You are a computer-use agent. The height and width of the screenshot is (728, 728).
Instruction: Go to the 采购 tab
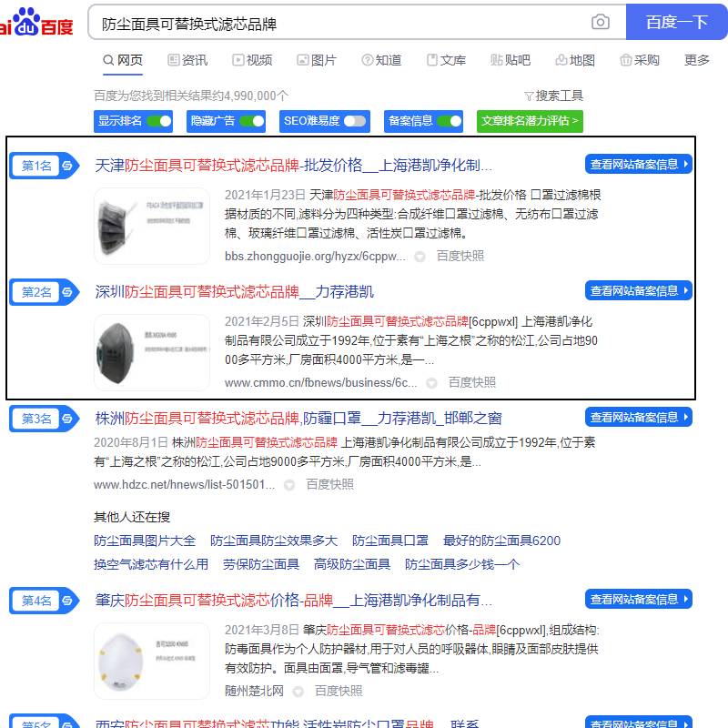640,60
